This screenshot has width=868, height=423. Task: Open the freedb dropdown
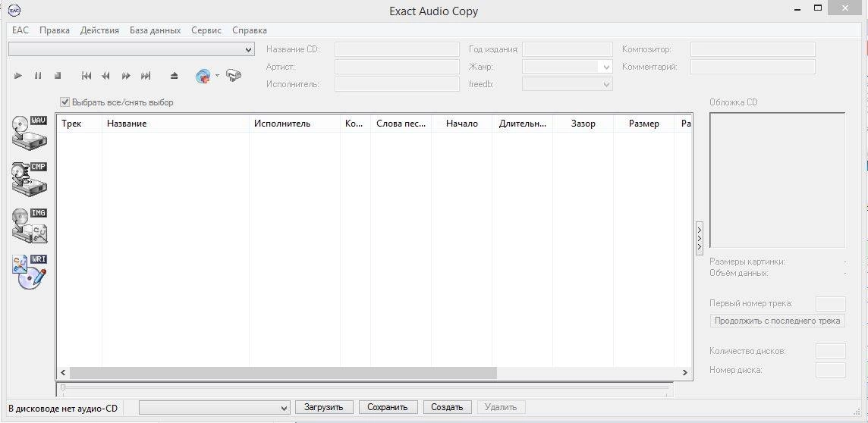568,84
